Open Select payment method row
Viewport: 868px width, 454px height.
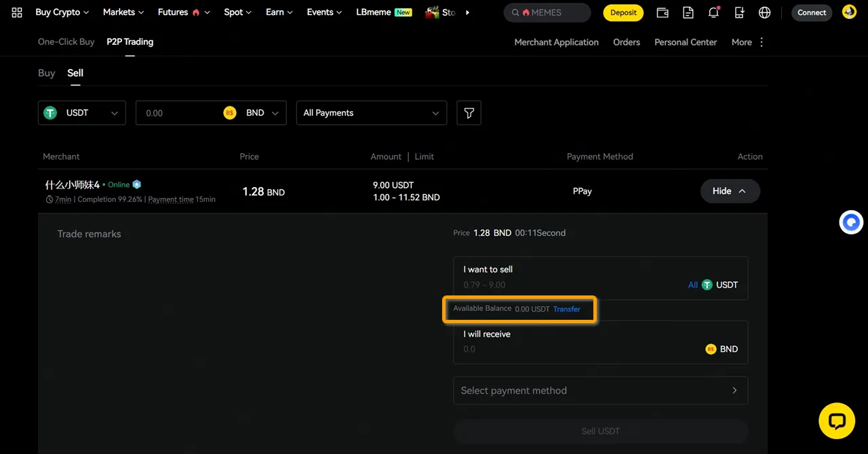pos(600,390)
